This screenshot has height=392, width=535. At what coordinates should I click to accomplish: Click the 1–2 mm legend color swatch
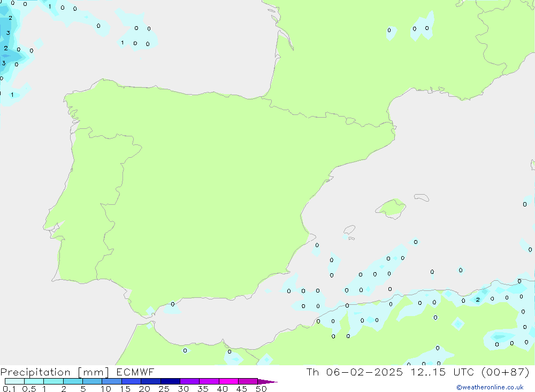click(53, 381)
